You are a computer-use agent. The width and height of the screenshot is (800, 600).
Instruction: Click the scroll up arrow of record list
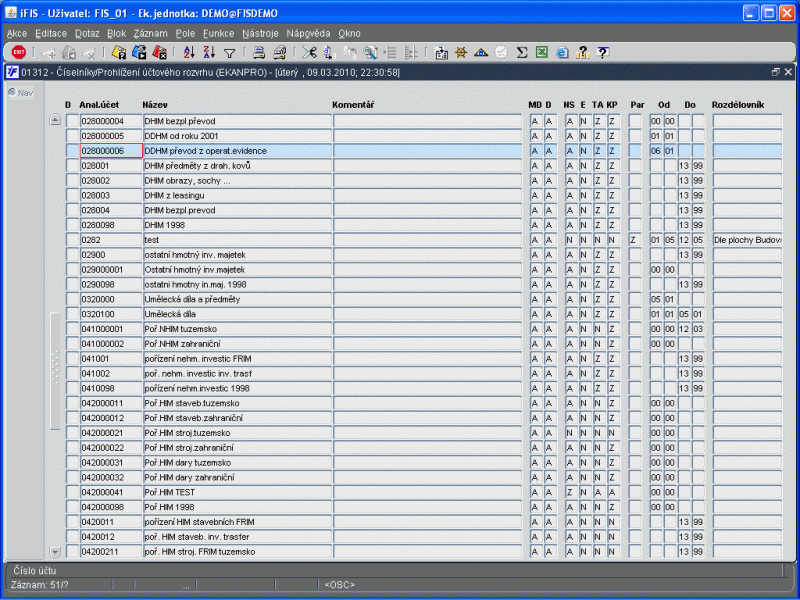[x=55, y=120]
